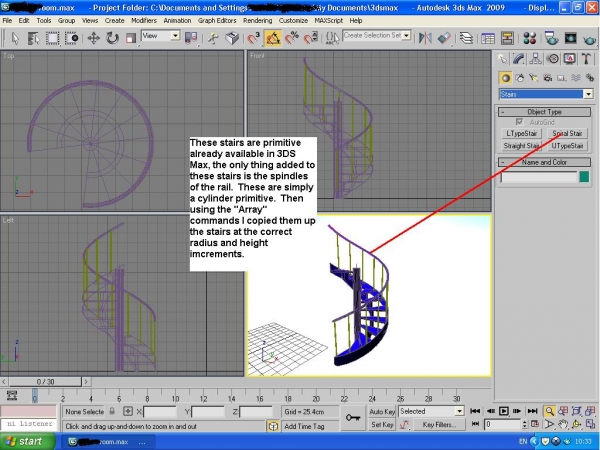The width and height of the screenshot is (600, 450).
Task: Click the Spiral Stair button
Action: (567, 134)
